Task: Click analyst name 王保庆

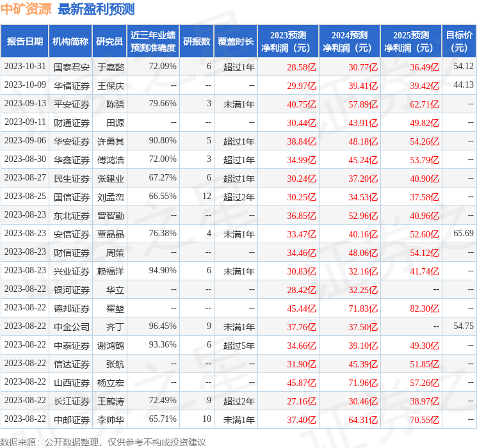Action: tap(111, 86)
